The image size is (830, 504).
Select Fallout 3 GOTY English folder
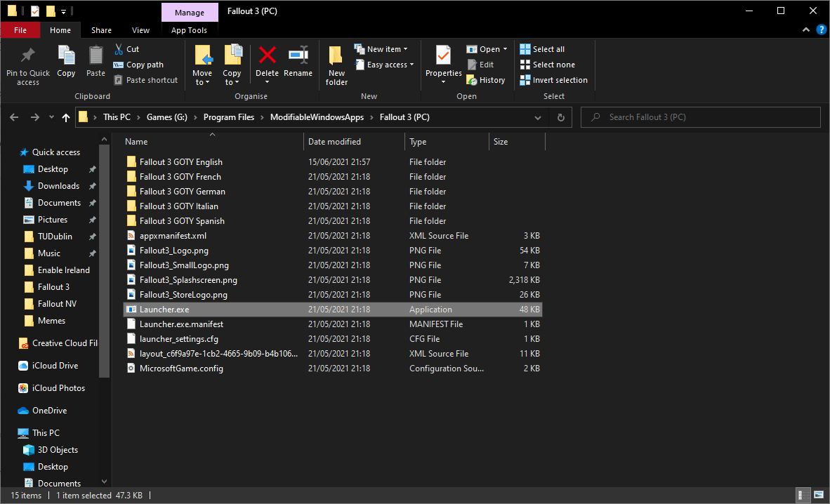point(332,162)
